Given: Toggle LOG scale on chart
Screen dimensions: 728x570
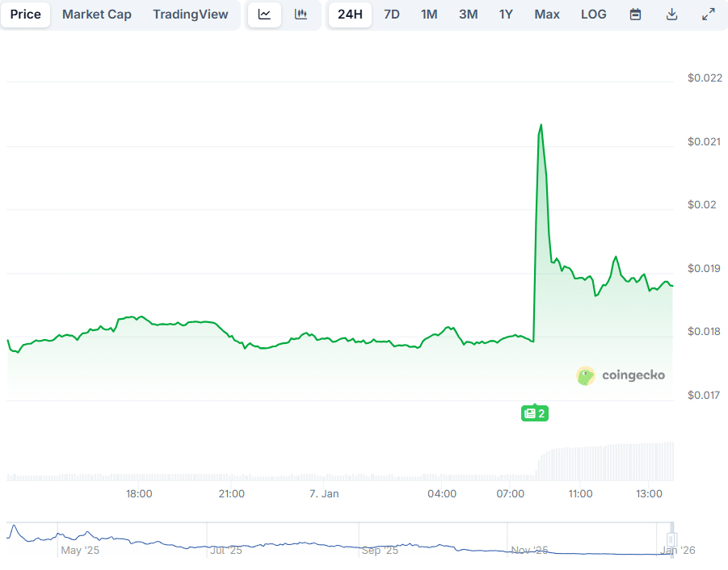Looking at the screenshot, I should tap(593, 15).
